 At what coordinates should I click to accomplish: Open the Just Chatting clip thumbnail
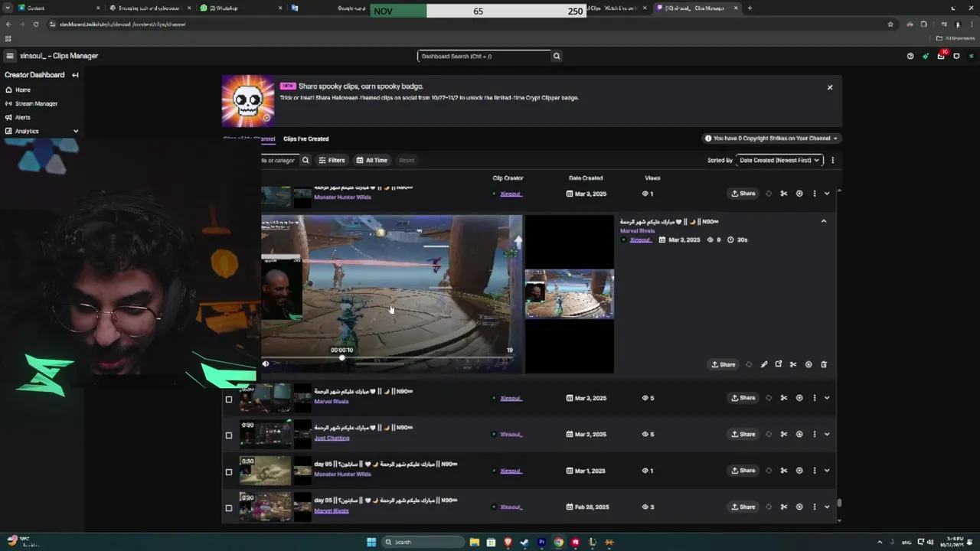pyautogui.click(x=265, y=434)
